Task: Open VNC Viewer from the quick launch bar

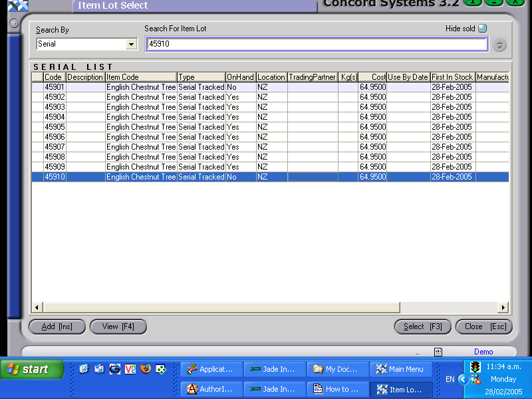Action: pyautogui.click(x=130, y=369)
